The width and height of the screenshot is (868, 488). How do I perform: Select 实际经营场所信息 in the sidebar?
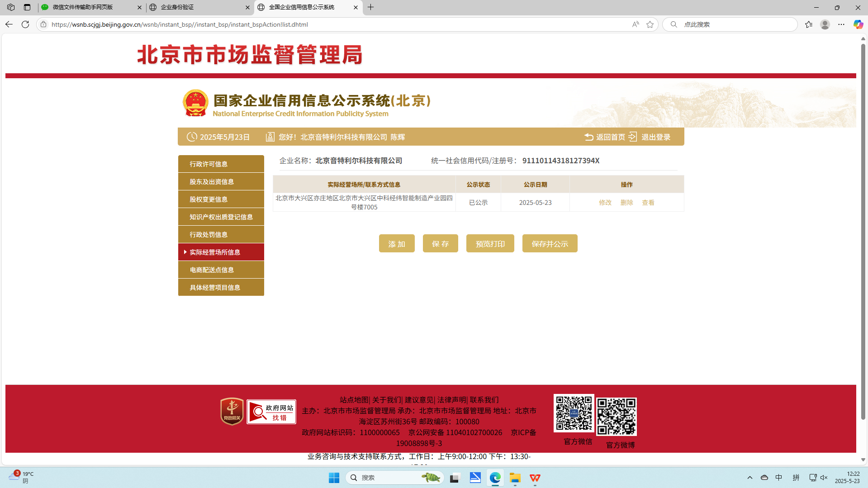click(x=221, y=252)
